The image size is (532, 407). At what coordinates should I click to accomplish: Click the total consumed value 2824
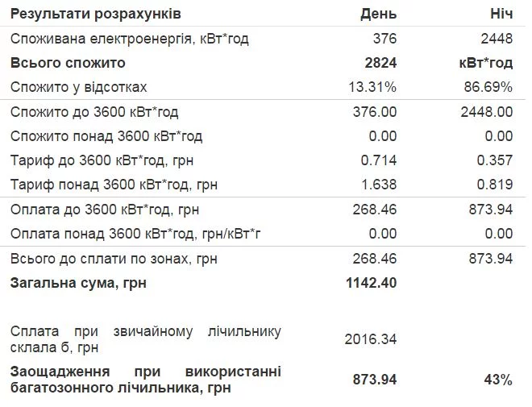click(380, 63)
